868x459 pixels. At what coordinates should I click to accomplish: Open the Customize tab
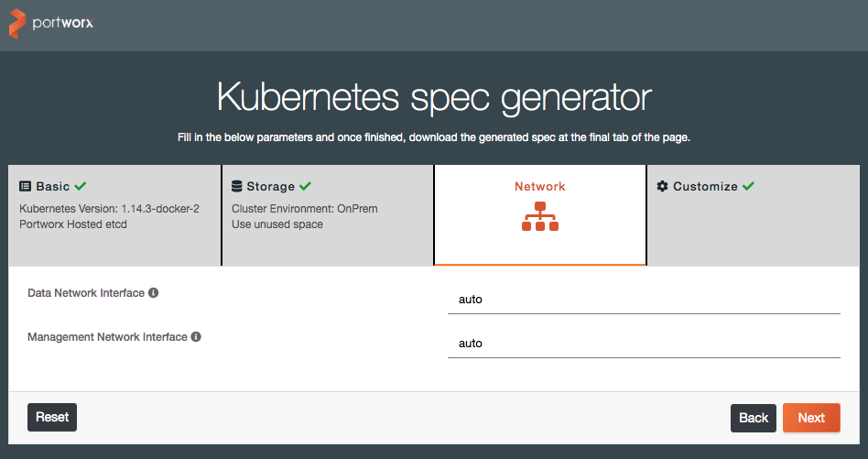pyautogui.click(x=753, y=214)
